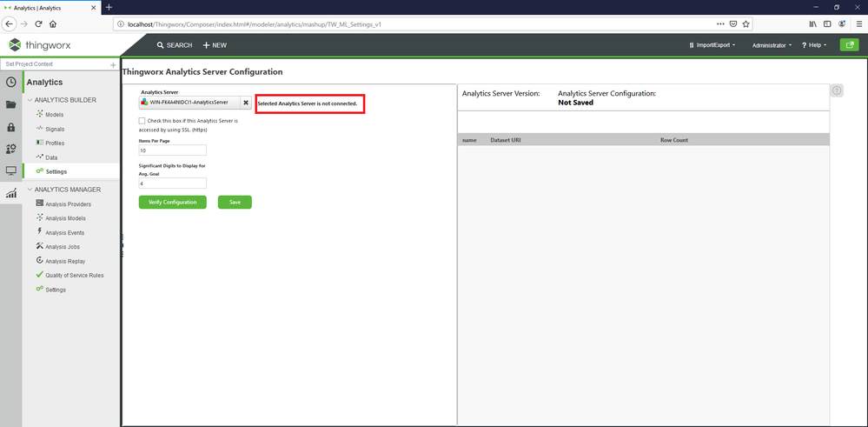
Task: Clear the selected Analytics Server with X
Action: tap(247, 103)
